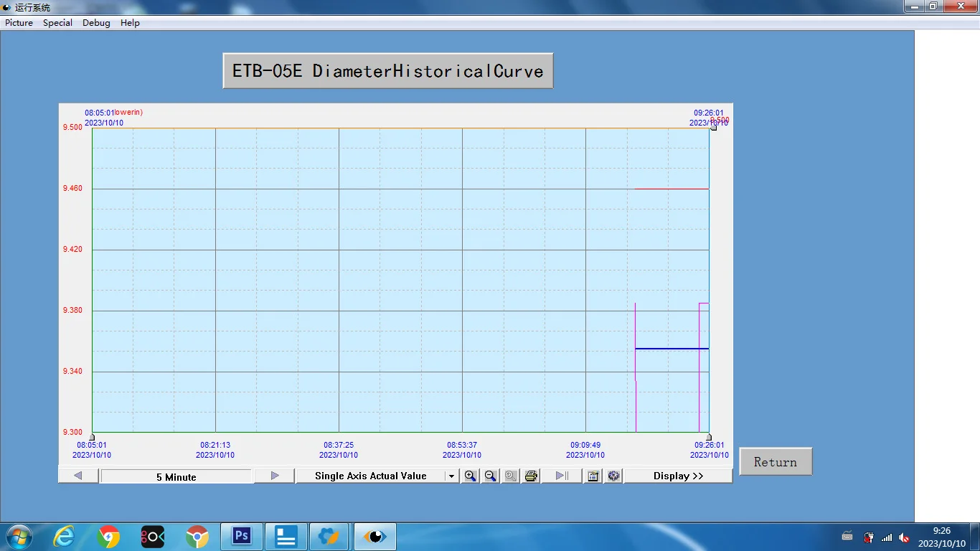Print the historical curve chart

tap(531, 476)
